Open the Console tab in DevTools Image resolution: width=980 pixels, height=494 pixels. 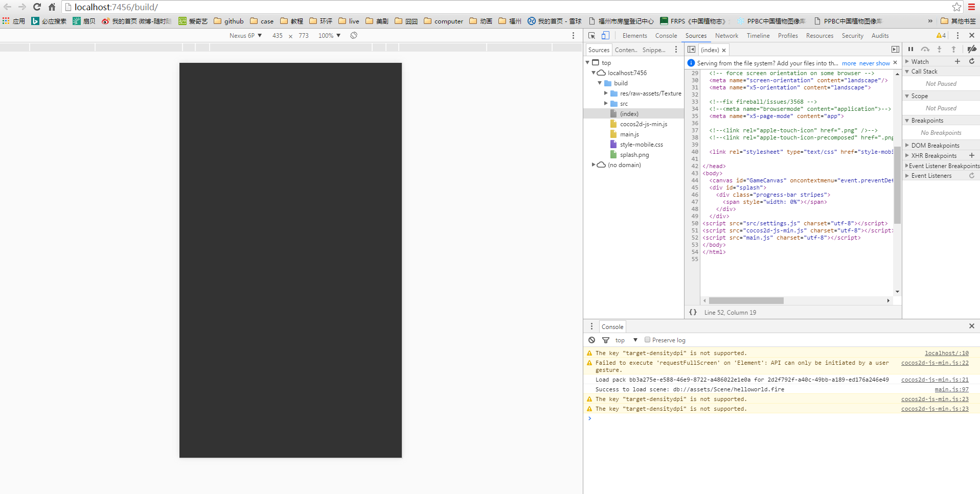point(666,35)
